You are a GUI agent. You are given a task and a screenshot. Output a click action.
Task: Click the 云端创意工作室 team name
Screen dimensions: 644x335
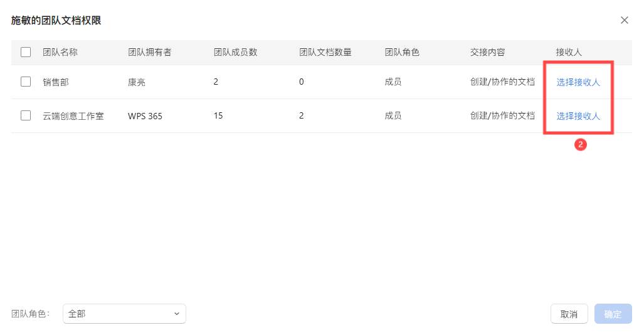tap(73, 116)
